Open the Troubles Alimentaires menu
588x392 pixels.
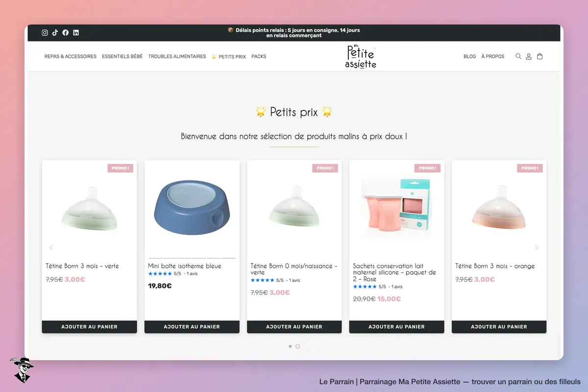pos(177,56)
